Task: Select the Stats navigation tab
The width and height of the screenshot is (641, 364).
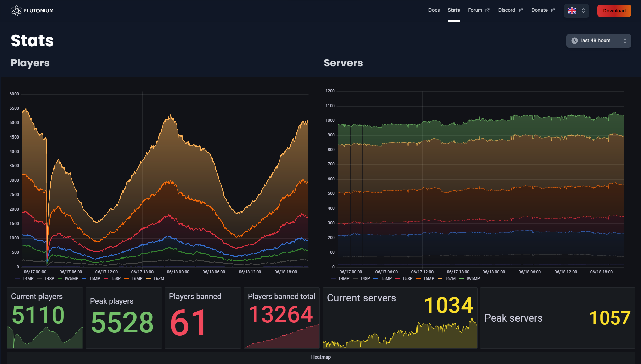Action: point(454,10)
